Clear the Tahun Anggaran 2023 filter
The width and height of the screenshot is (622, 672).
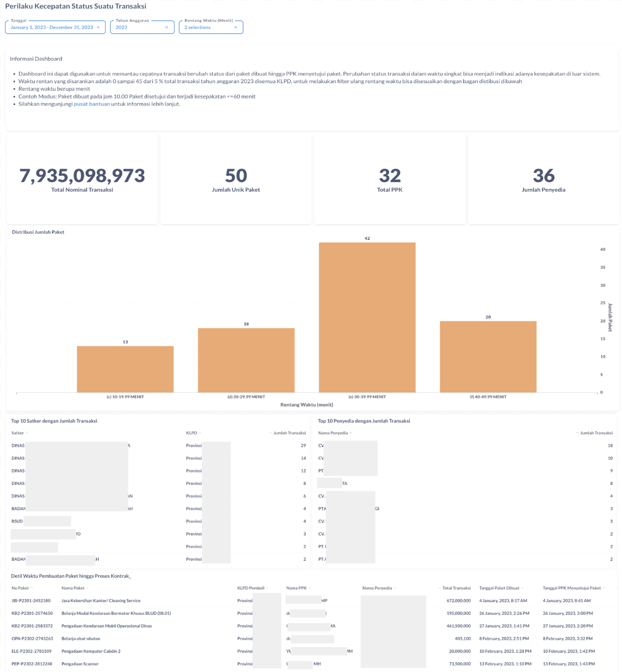click(166, 27)
